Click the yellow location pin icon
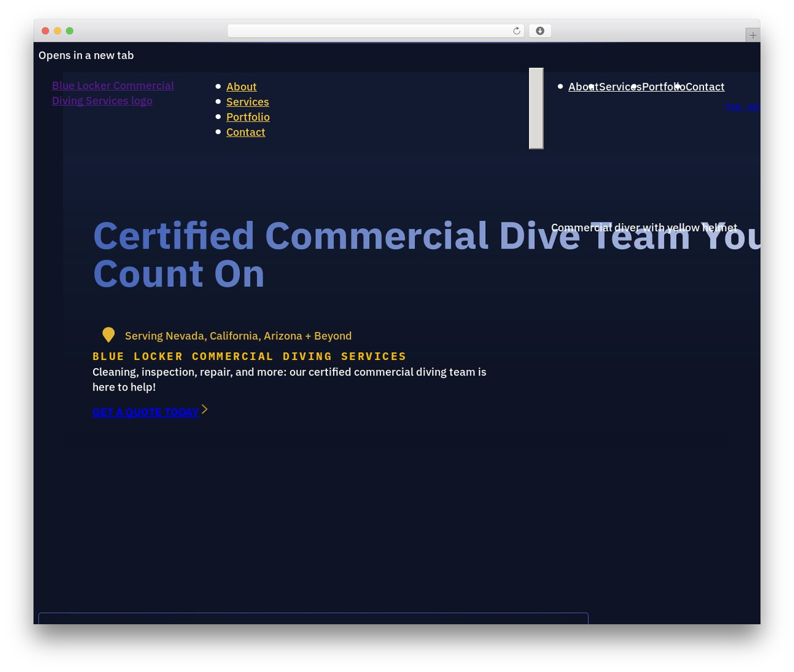Viewport: 794px width, 672px height. (109, 335)
